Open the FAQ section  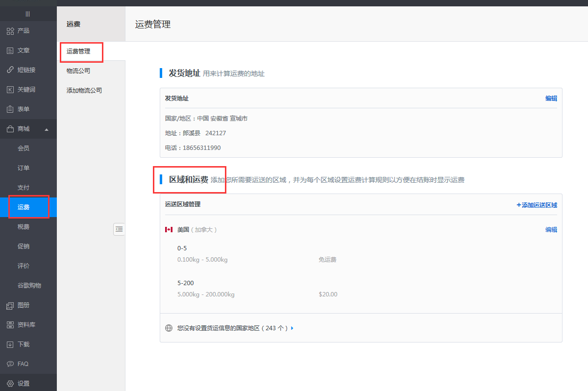(x=20, y=364)
